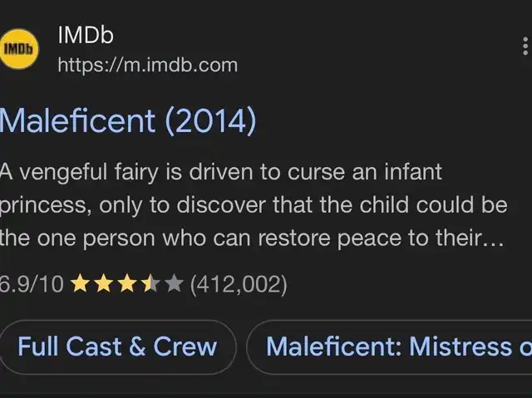Click the snippet line starting 'princess, only to discover'
The image size is (532, 398).
click(x=254, y=205)
